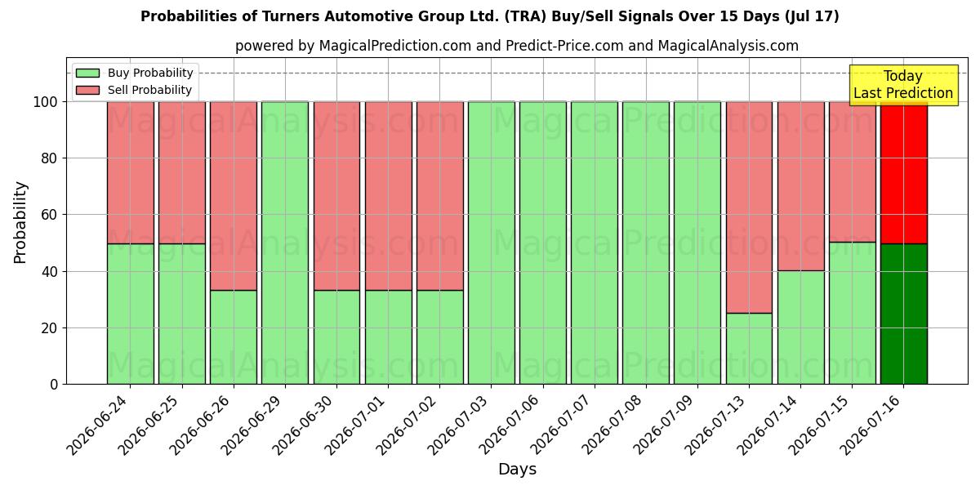The height and width of the screenshot is (490, 980).
Task: Click the green Buy Probability legend swatch
Action: pos(87,73)
